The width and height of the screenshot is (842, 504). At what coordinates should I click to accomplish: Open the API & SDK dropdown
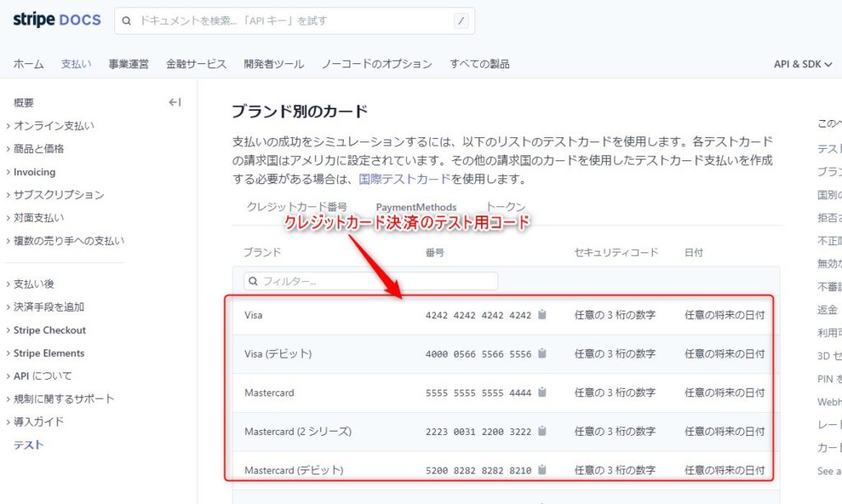[x=803, y=64]
